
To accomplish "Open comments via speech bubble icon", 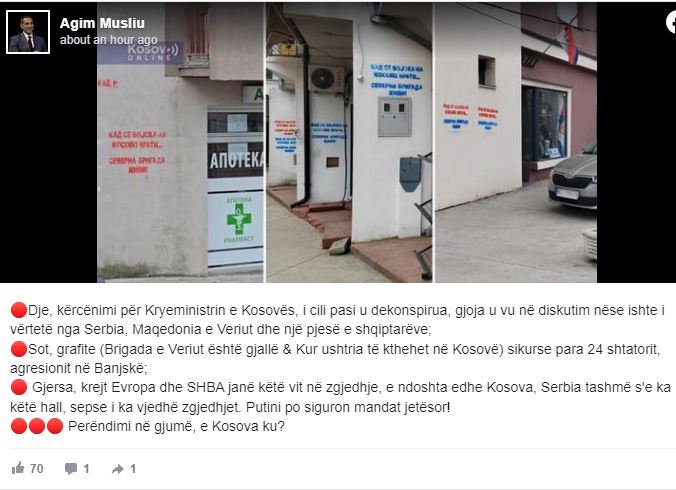I will (71, 468).
